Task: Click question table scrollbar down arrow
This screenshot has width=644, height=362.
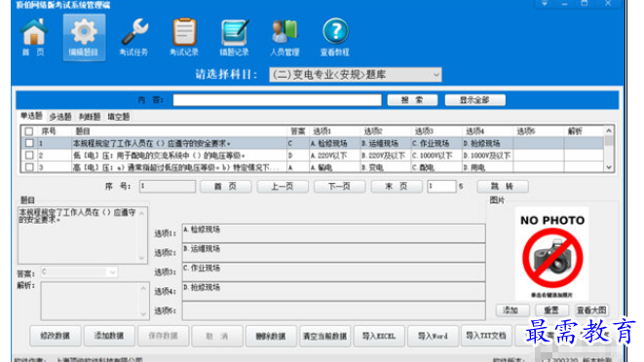Action: tap(609, 167)
